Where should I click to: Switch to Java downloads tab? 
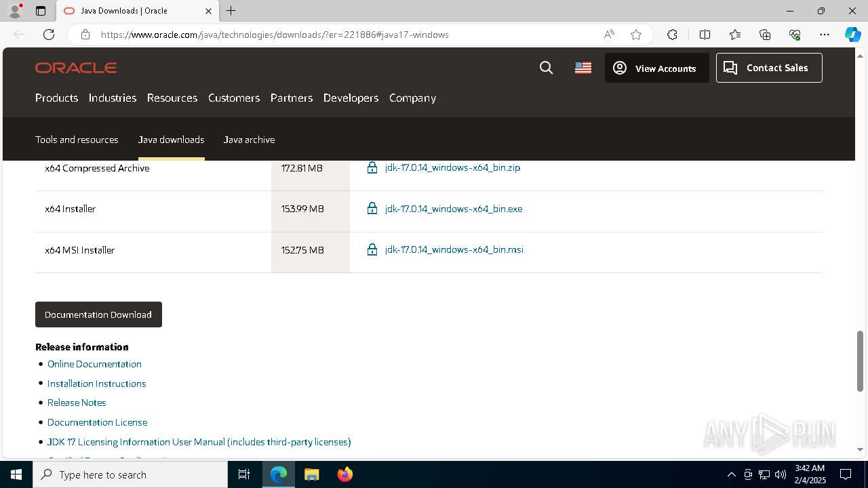pyautogui.click(x=171, y=140)
